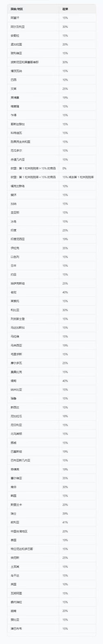
Task: Select the 柬埔寨 country cell
Action: pos(33,98)
